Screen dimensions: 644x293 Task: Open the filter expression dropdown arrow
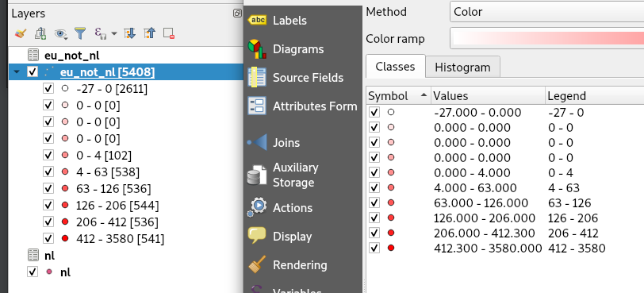(x=113, y=33)
